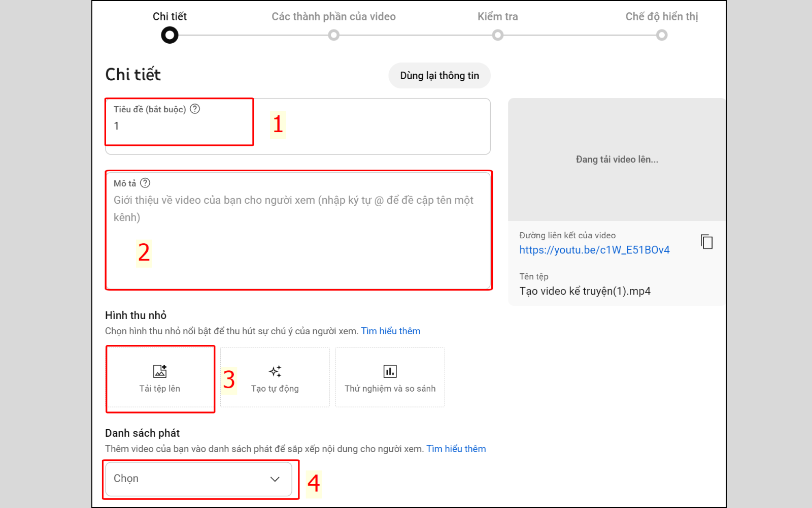Switch to the Kiểm tra step
812x508 pixels.
497,16
